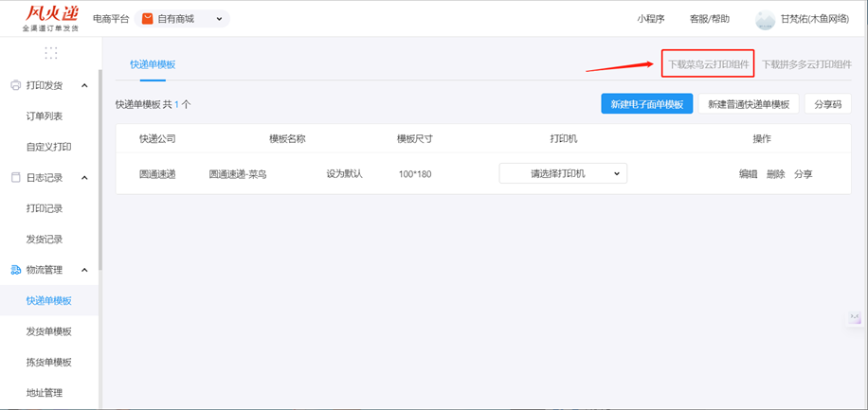Viewport: 868px width, 410px height.
Task: Select 快递单模板 in the sidebar
Action: click(x=48, y=301)
